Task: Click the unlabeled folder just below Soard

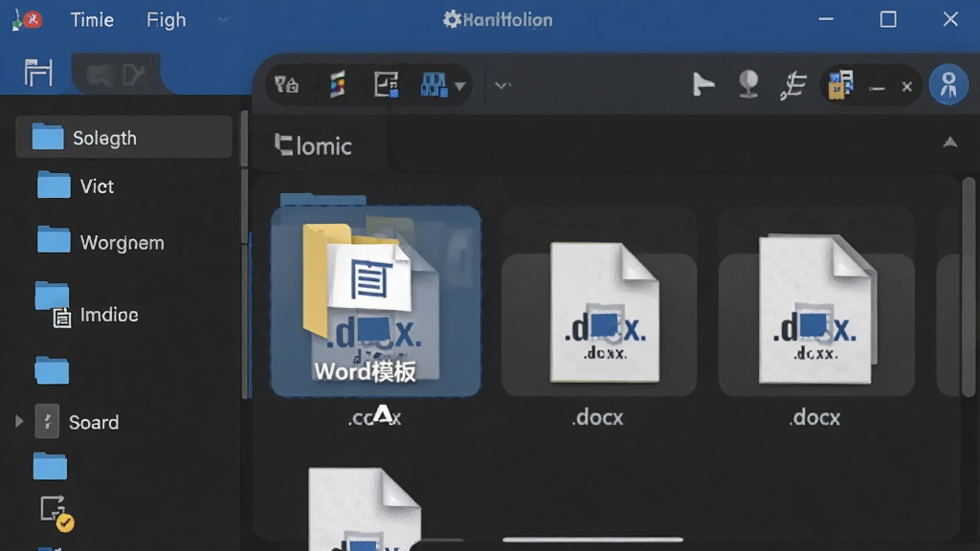Action: [50, 466]
